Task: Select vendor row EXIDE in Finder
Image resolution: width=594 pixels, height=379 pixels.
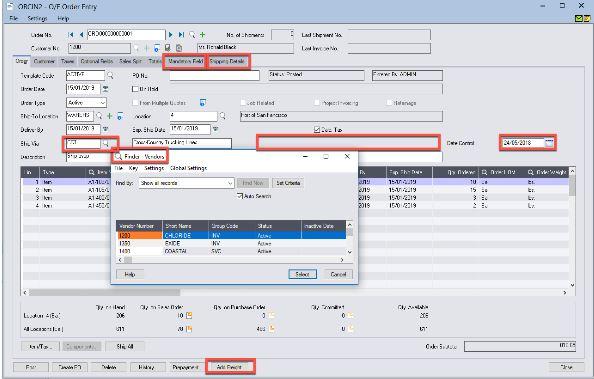Action: pyautogui.click(x=231, y=243)
